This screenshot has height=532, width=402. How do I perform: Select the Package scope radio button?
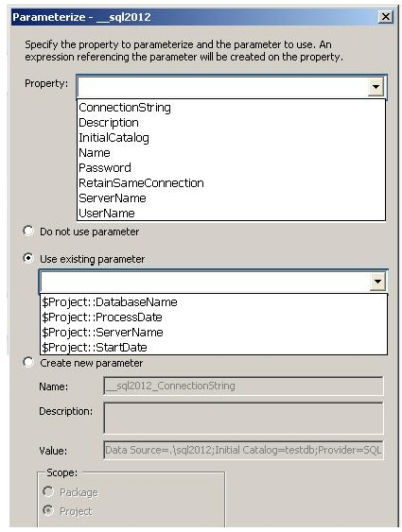point(48,491)
